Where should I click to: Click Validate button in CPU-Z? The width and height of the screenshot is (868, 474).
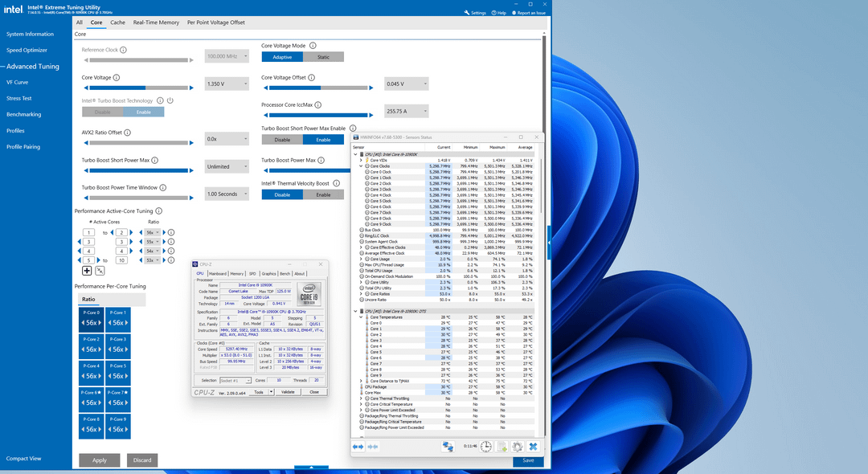288,392
